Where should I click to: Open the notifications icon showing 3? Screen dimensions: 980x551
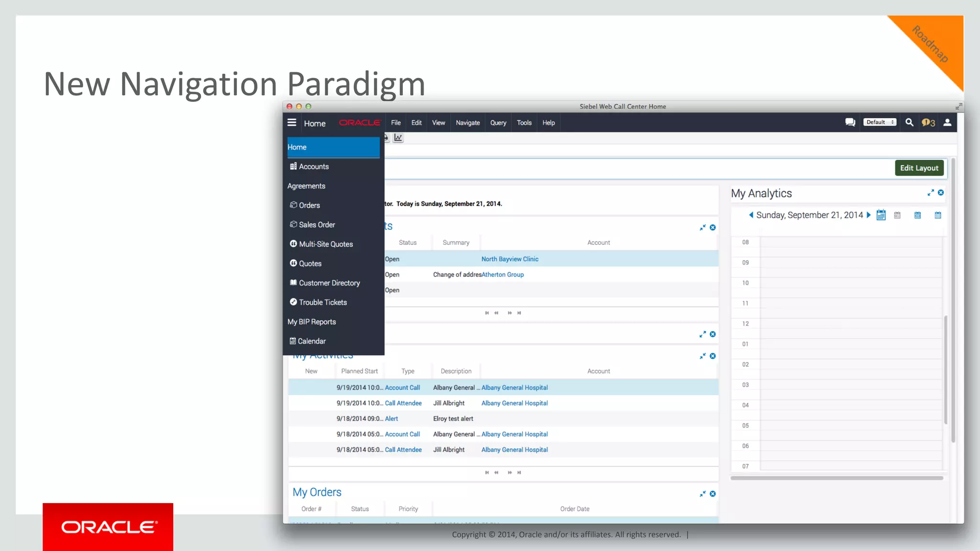(928, 122)
